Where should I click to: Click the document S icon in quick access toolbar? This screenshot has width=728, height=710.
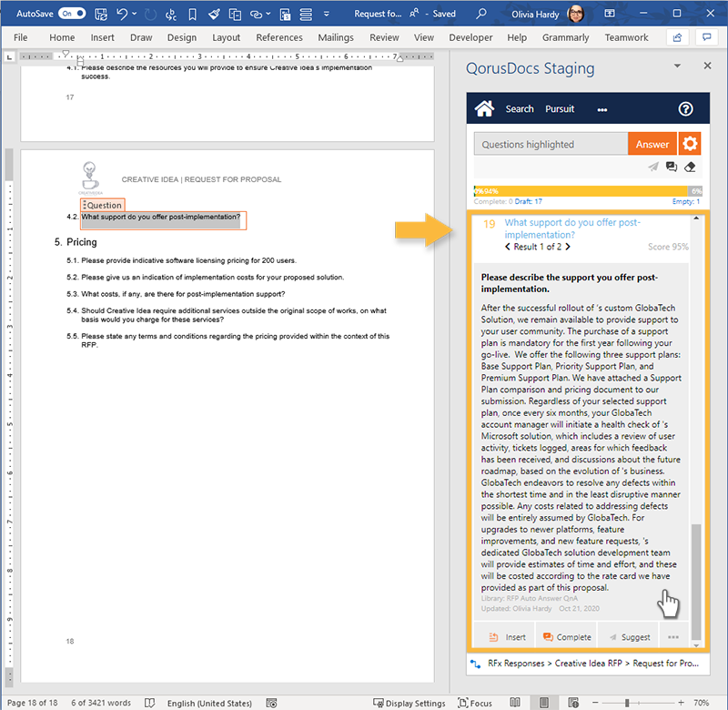pyautogui.click(x=285, y=15)
